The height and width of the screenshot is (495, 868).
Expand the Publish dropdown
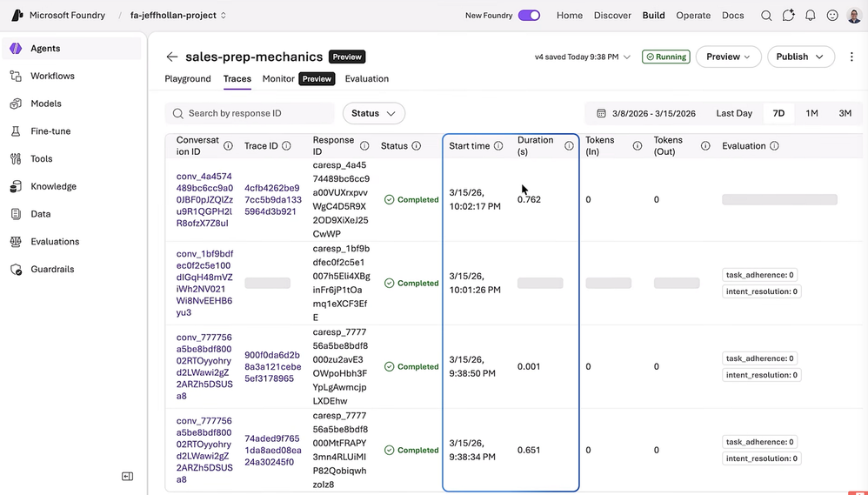point(800,57)
